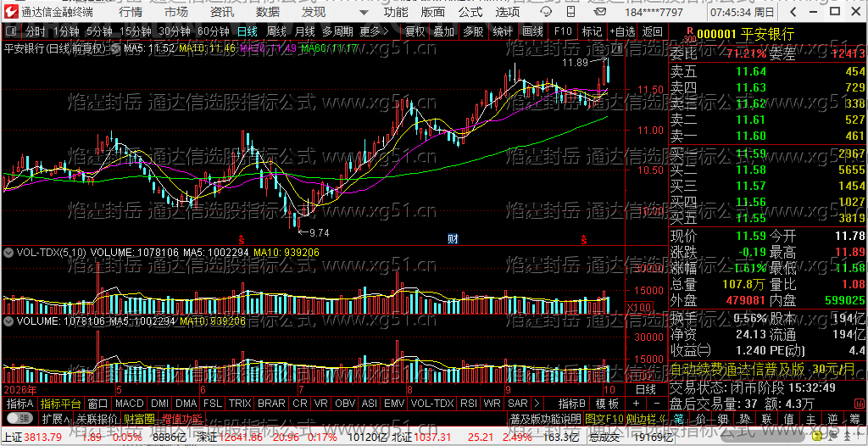This screenshot has height=446, width=868.
Task: Toggle the 弹 switch at bottom left
Action: [x=20, y=418]
